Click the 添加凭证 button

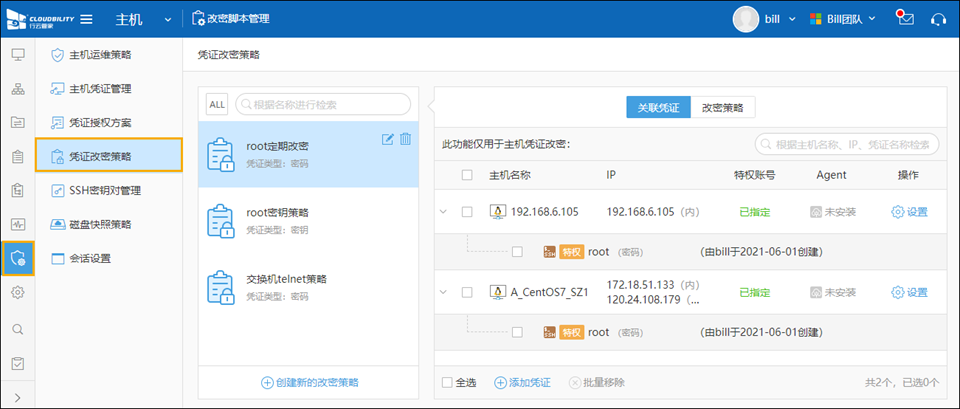[523, 382]
